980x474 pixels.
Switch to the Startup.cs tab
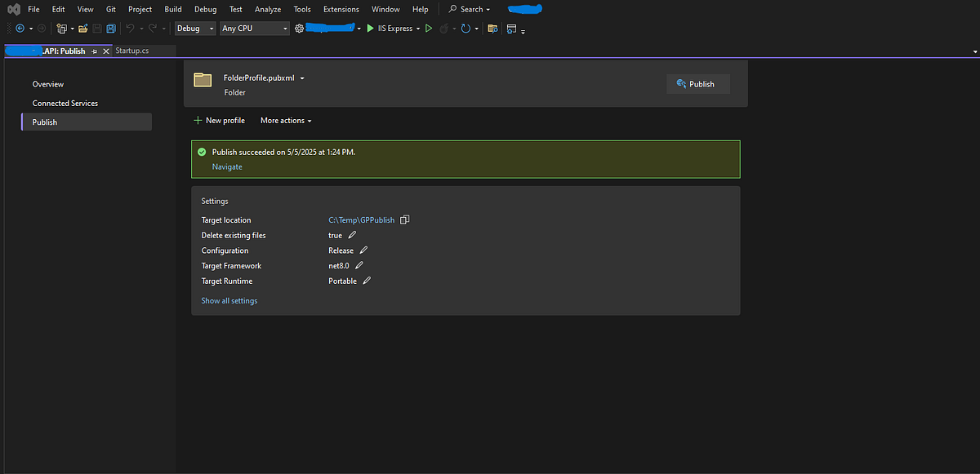pyautogui.click(x=132, y=51)
